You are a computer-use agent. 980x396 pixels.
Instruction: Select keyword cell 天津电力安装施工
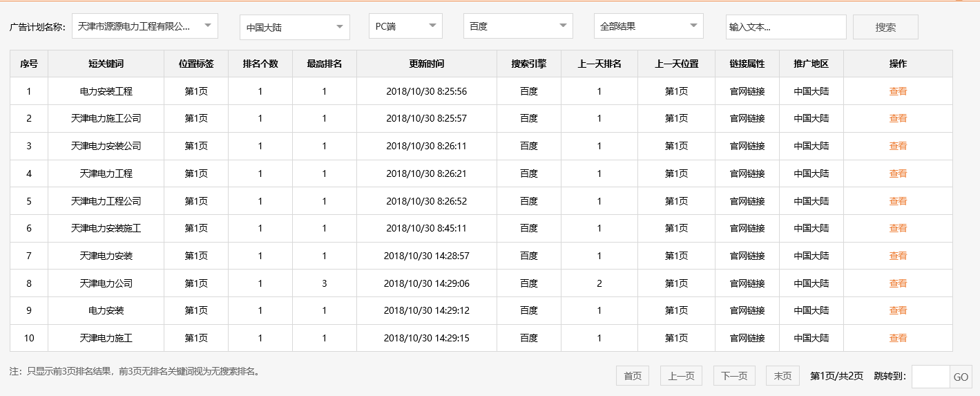coord(106,228)
